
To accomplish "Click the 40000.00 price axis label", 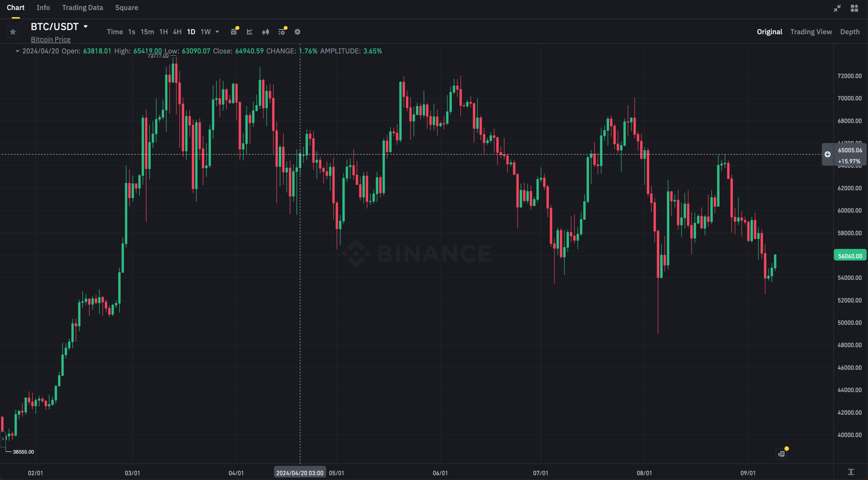I will (849, 435).
